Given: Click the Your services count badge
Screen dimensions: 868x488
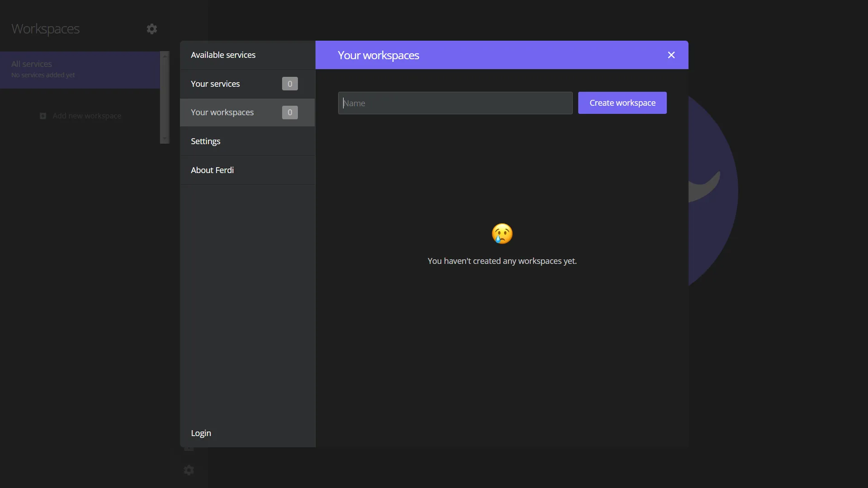Looking at the screenshot, I should click(290, 84).
